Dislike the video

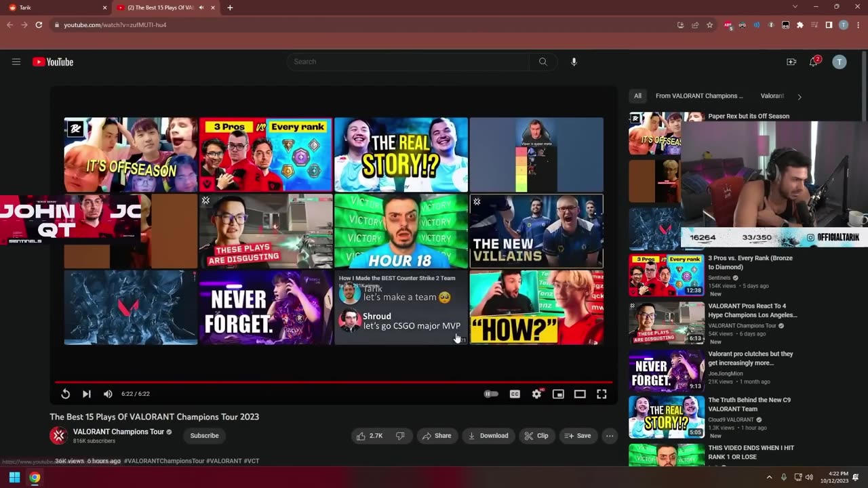click(400, 436)
